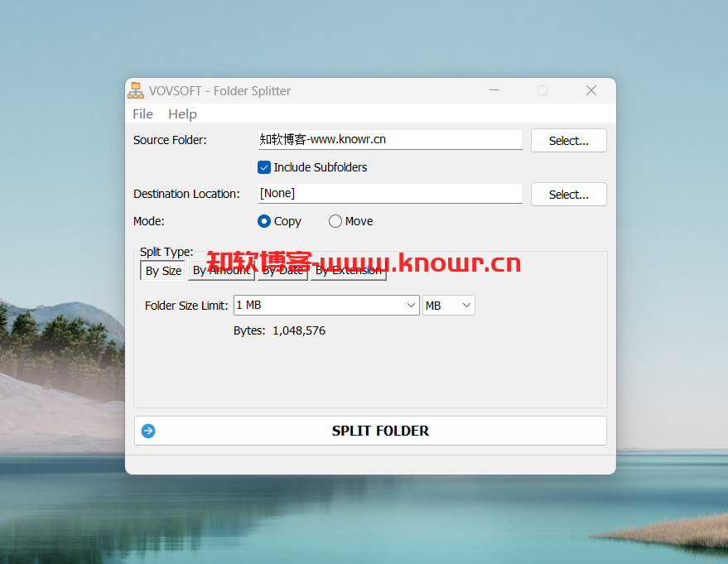Switch to the By Date tab

coord(282,271)
